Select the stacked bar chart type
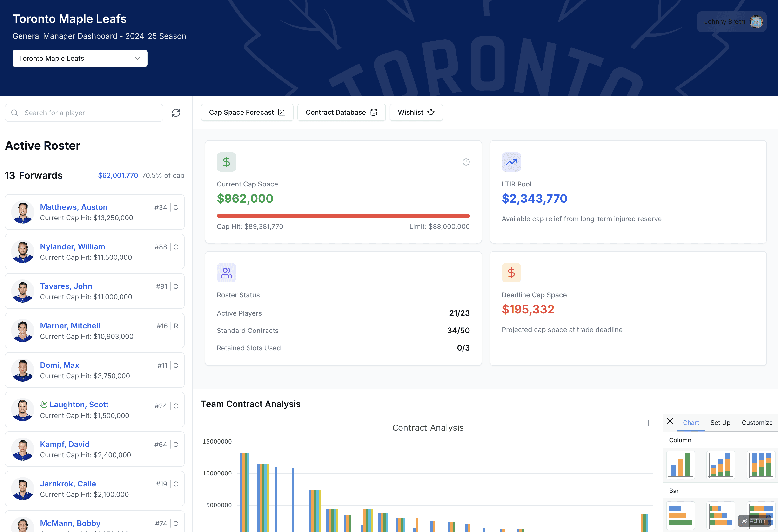778x532 pixels. coord(721,515)
